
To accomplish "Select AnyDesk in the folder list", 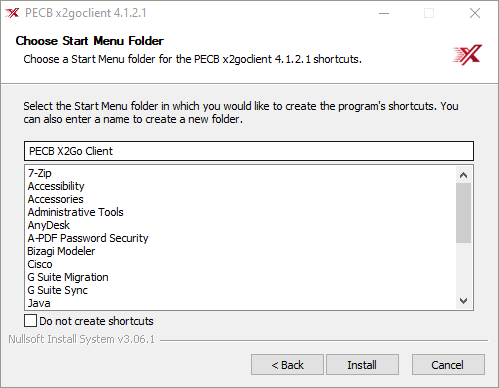I will [49, 225].
